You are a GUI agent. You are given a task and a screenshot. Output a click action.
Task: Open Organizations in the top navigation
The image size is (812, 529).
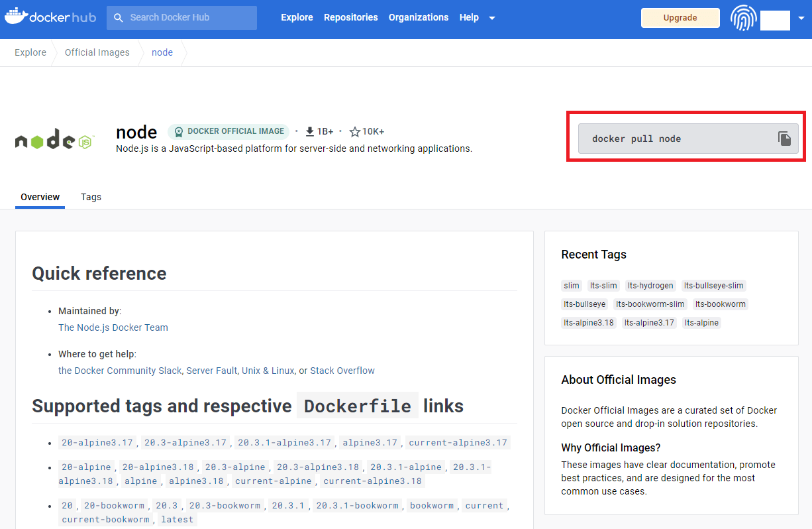[x=419, y=17]
